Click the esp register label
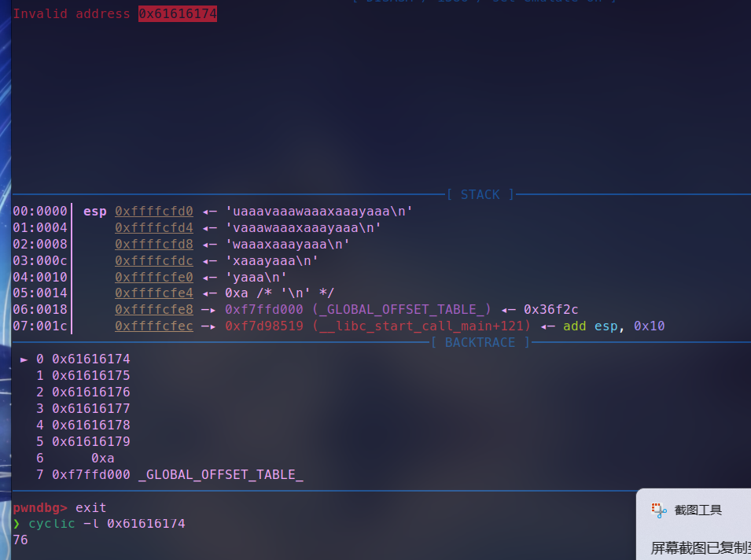The width and height of the screenshot is (751, 560). (95, 212)
